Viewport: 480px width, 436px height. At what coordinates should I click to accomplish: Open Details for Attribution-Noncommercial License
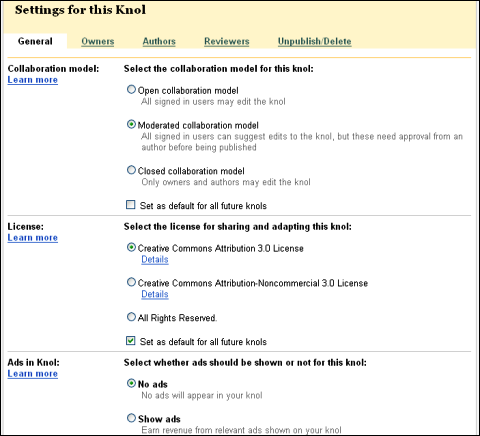pos(155,294)
